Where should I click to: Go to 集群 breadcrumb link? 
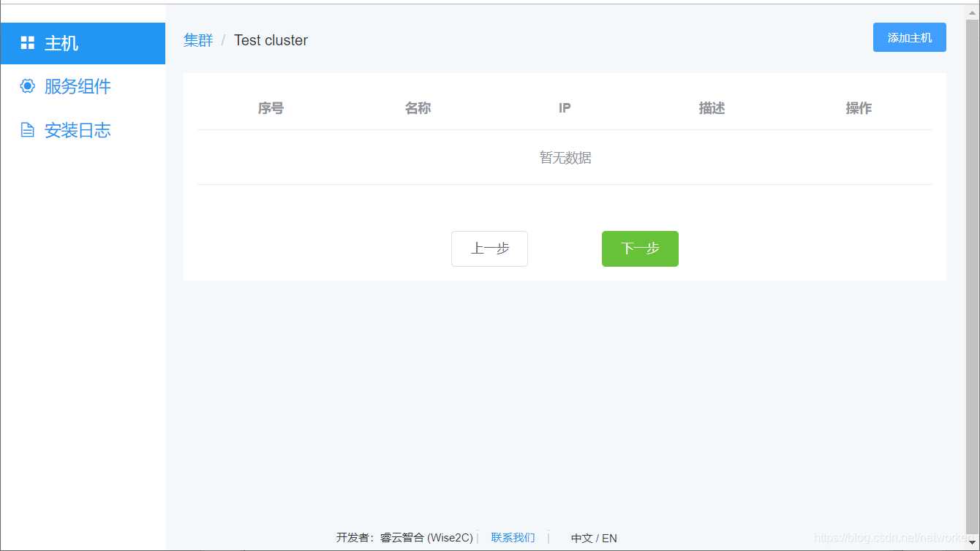click(198, 40)
